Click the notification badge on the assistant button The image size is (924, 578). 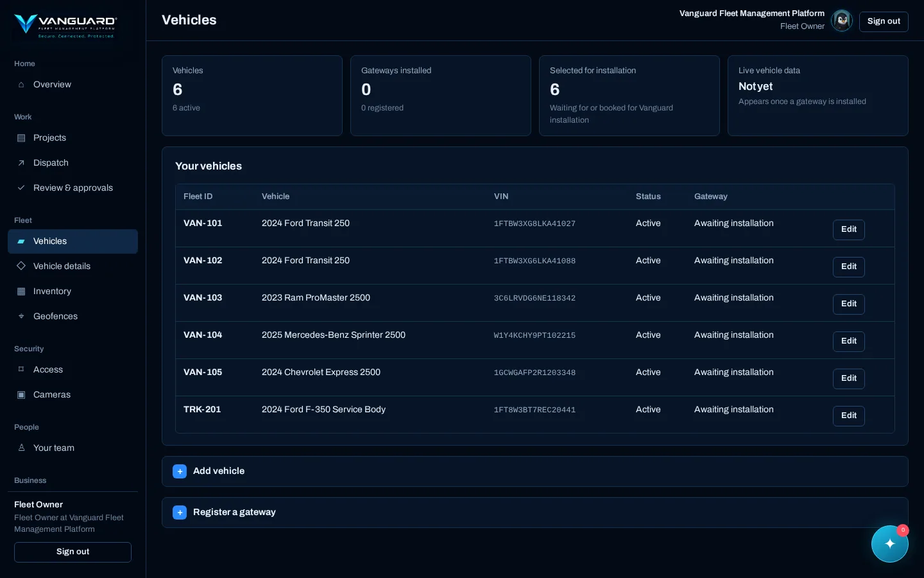click(903, 530)
